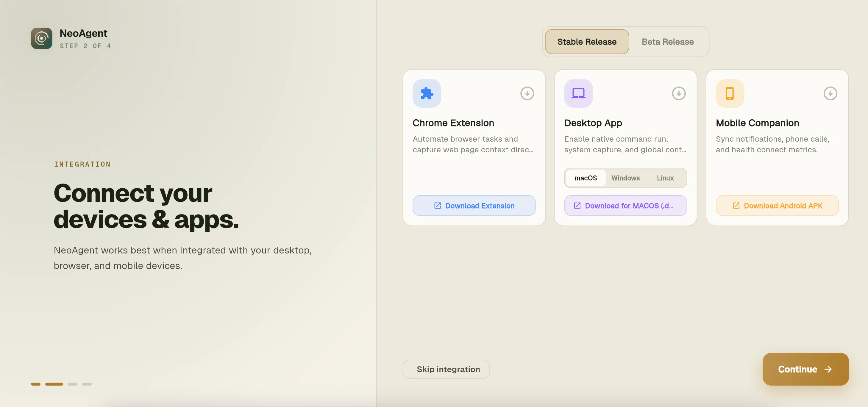
Task: Click the 'Sync notifications, phone calls' description text
Action: [x=773, y=144]
